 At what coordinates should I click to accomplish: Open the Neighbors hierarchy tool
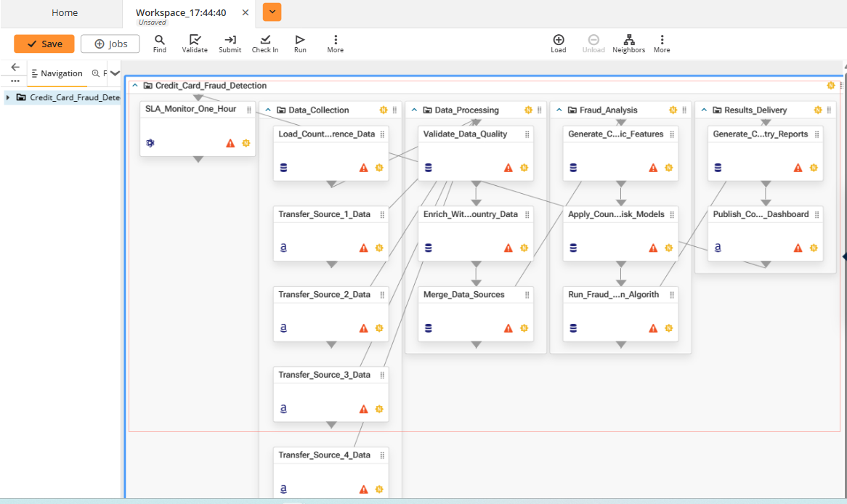point(628,40)
